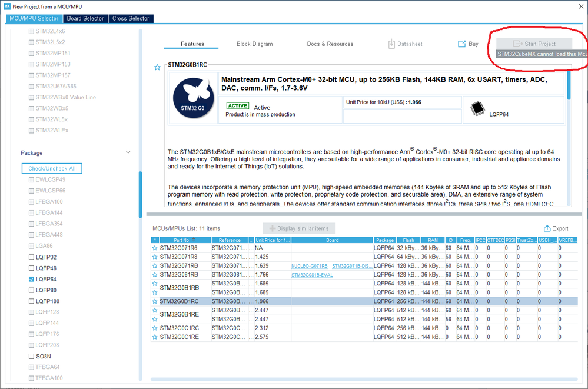Open the Docs & Resources tab
Viewport: 588px width, 389px height.
coord(330,44)
